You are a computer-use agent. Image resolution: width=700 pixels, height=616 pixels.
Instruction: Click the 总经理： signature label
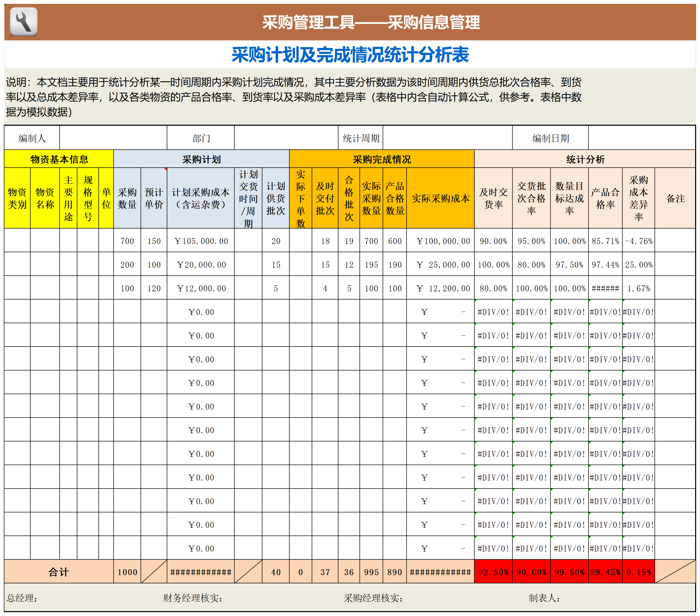[22, 598]
